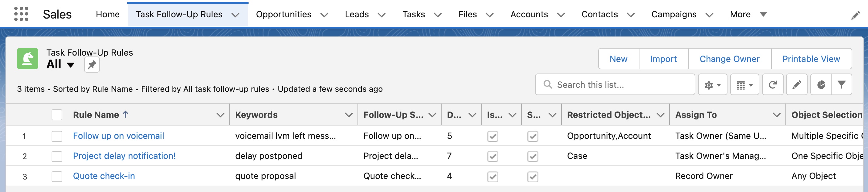
Task: Click the inline edit list pencil icon
Action: [x=796, y=85]
